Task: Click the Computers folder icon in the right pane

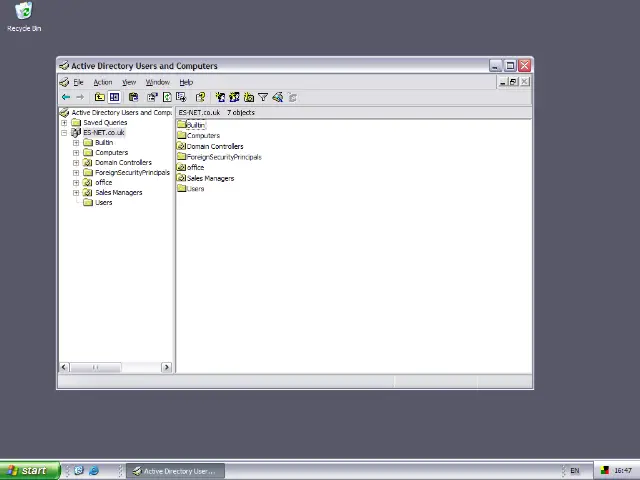Action: coord(182,135)
